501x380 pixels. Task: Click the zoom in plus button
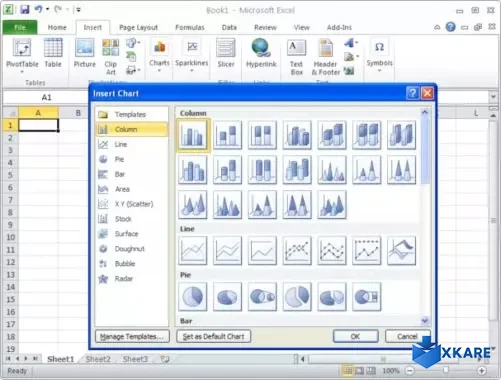point(481,371)
